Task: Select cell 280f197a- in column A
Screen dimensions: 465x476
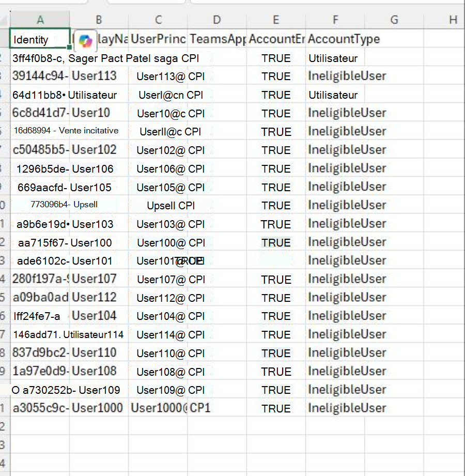Action: point(40,279)
